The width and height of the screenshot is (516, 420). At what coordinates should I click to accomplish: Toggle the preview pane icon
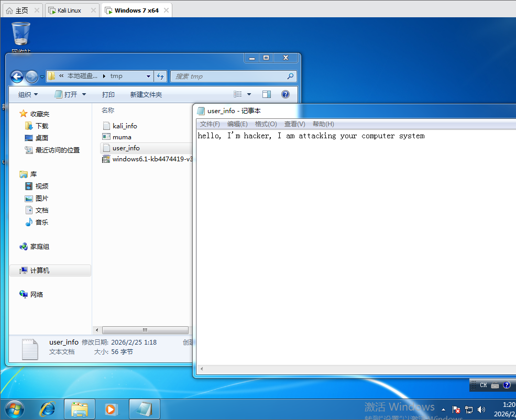coord(267,94)
